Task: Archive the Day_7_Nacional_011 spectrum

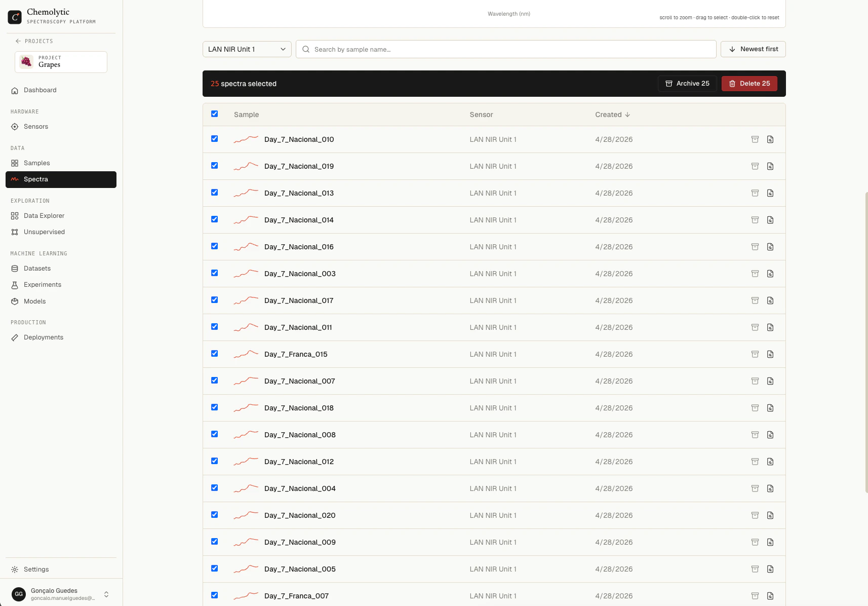Action: (755, 327)
